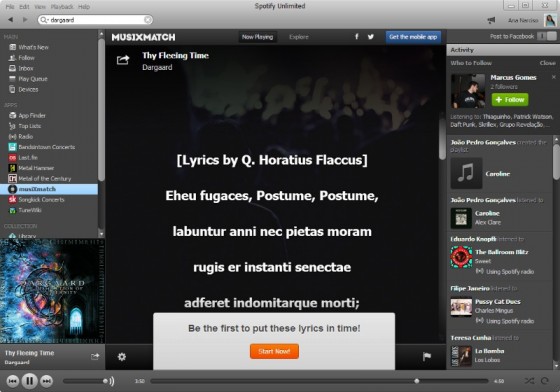Open Charles Mingus artist link
Viewport: 560px width, 392px height.
click(494, 311)
